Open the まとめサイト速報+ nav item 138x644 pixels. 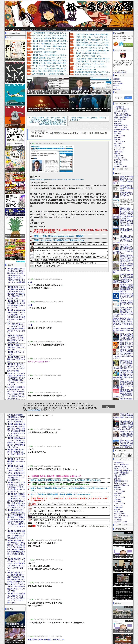pos(99,30)
